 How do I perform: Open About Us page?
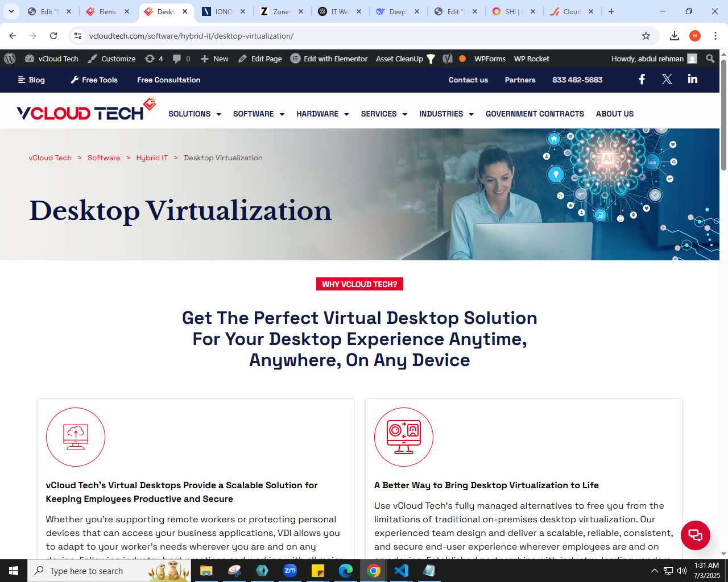click(x=615, y=114)
